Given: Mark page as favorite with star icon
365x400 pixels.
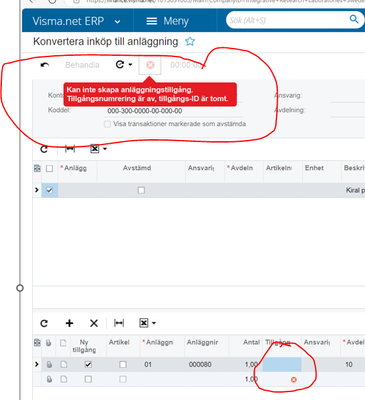Looking at the screenshot, I should (x=190, y=42).
